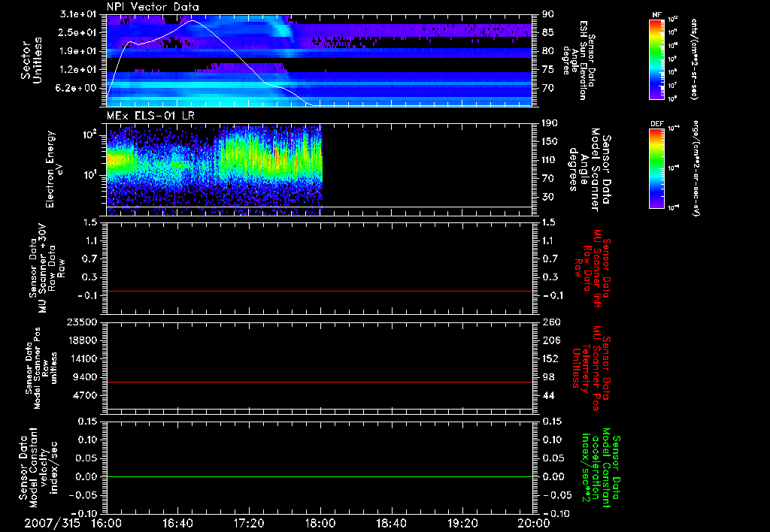Screen dimensions: 770x532
Task: Click the '17:20' time tick label
Action: coord(249,523)
